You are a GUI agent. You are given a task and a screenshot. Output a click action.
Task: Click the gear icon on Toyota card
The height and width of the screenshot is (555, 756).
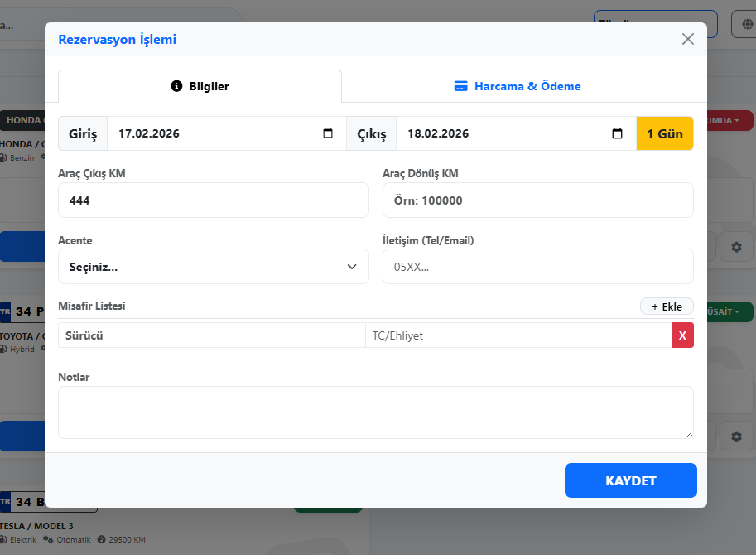(736, 436)
